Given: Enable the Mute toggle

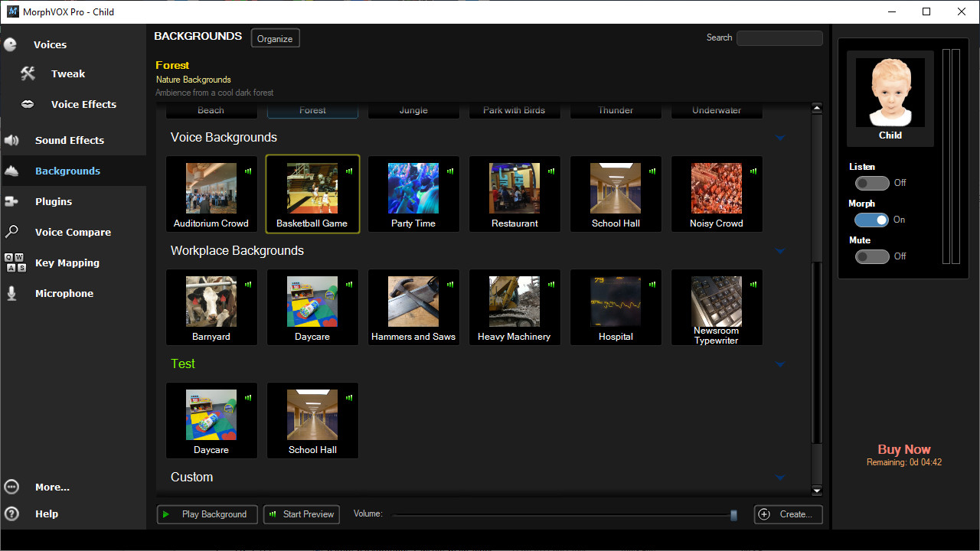Looking at the screenshot, I should click(x=872, y=256).
